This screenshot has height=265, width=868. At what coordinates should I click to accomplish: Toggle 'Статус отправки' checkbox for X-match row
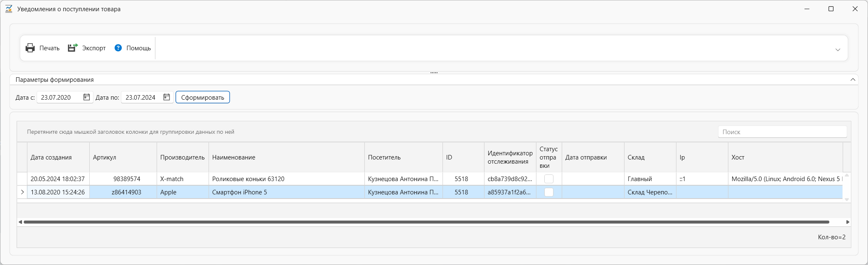coord(549,179)
